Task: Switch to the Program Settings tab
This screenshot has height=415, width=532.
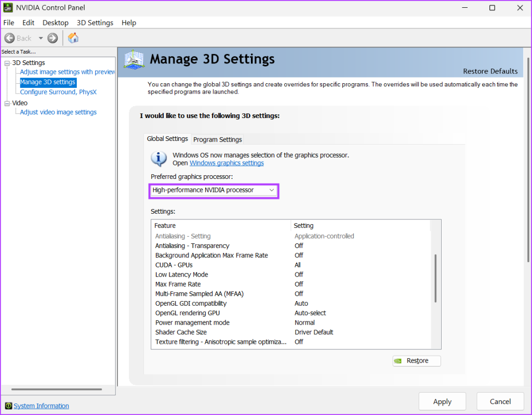Action: point(218,139)
